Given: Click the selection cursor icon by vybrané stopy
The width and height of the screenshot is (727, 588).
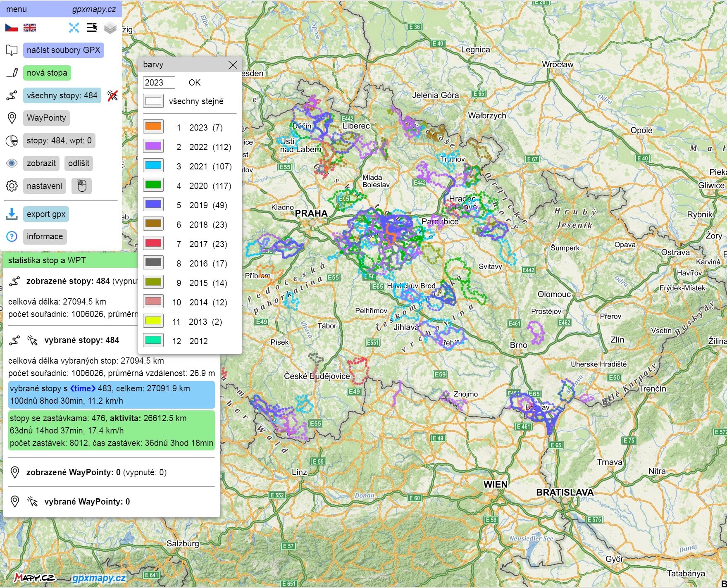Looking at the screenshot, I should (x=32, y=340).
